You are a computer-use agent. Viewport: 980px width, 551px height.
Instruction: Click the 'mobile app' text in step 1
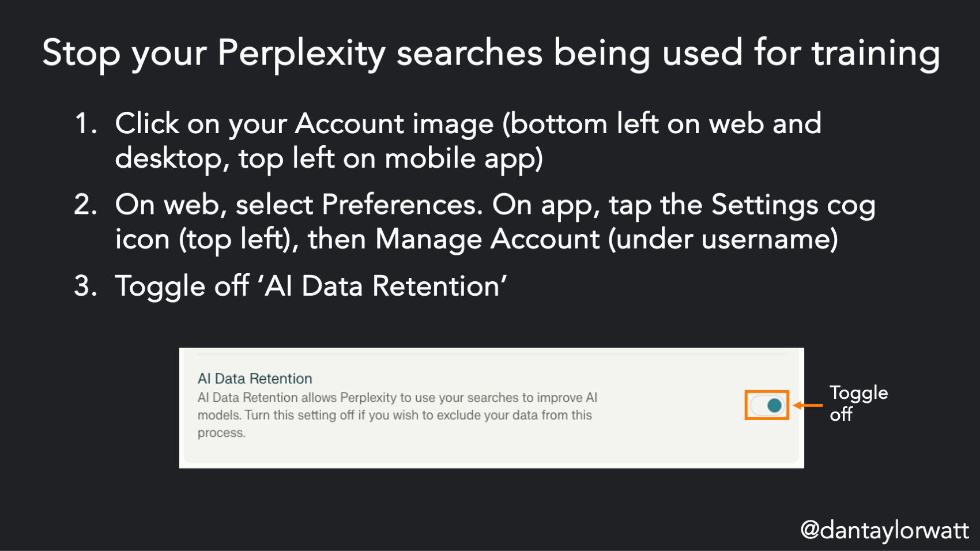463,159
